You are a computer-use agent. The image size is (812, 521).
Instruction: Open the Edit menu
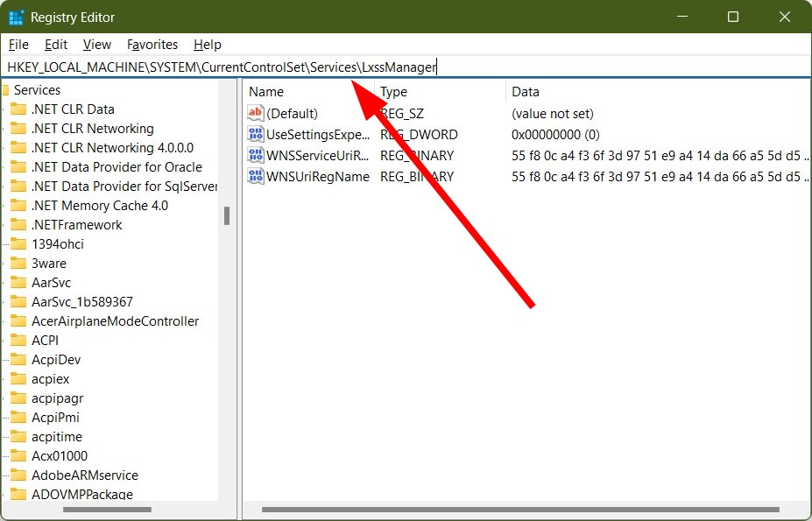(55, 44)
